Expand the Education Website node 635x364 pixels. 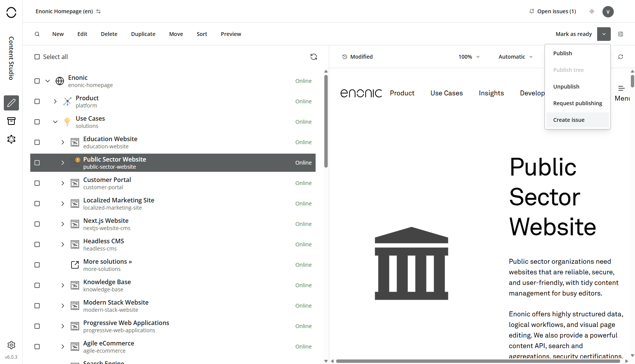tap(63, 142)
